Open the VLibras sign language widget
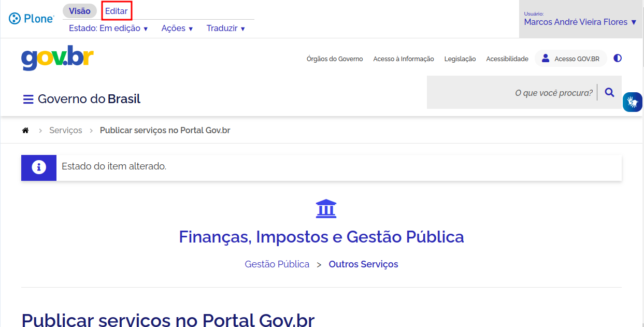The width and height of the screenshot is (644, 327). tap(632, 102)
